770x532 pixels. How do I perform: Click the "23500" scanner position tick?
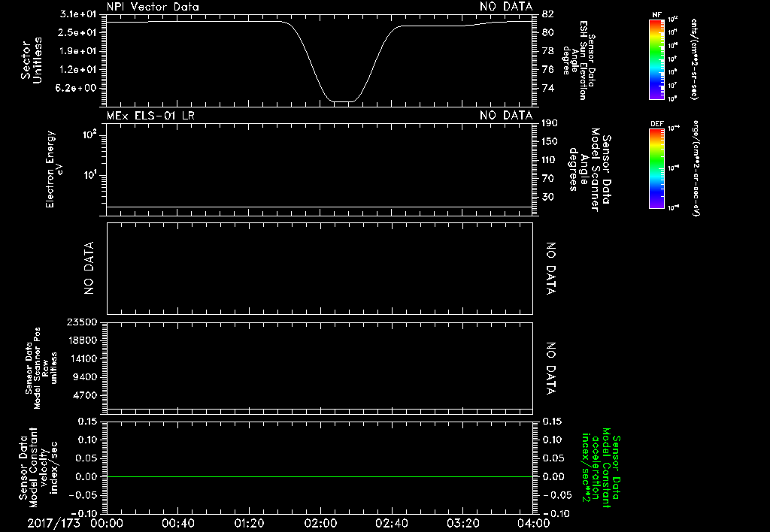tap(82, 322)
